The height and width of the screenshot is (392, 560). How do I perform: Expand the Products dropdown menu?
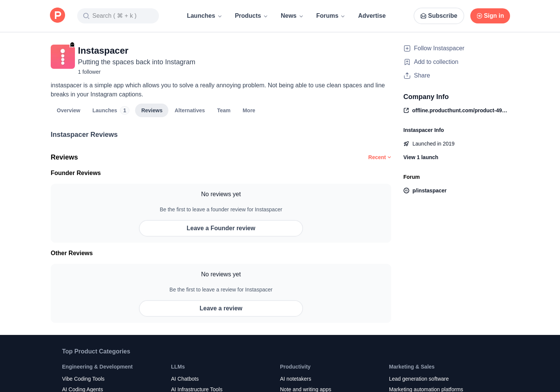pos(251,16)
